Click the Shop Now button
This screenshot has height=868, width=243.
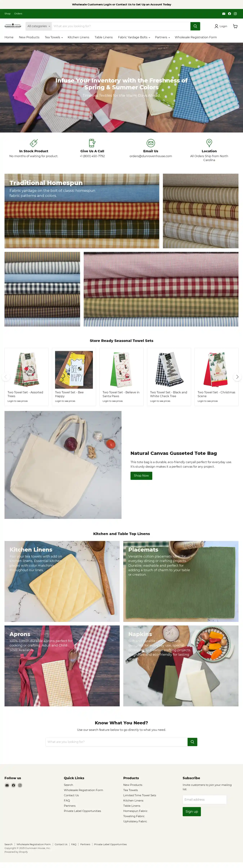(x=141, y=476)
